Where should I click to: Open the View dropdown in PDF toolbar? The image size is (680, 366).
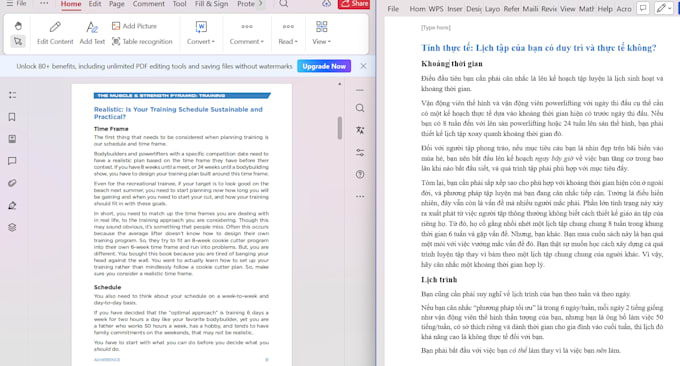321,33
